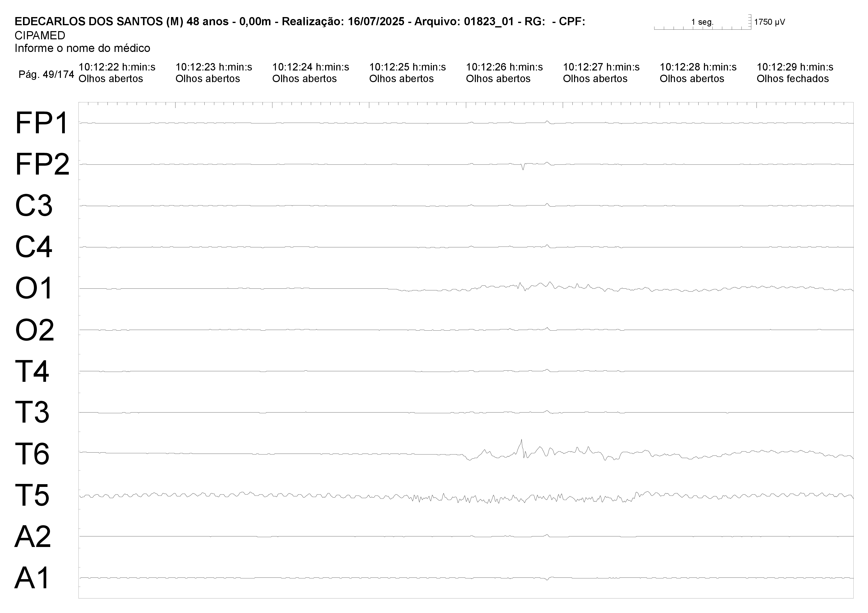
Task: Select the A2 channel label
Action: [x=33, y=536]
